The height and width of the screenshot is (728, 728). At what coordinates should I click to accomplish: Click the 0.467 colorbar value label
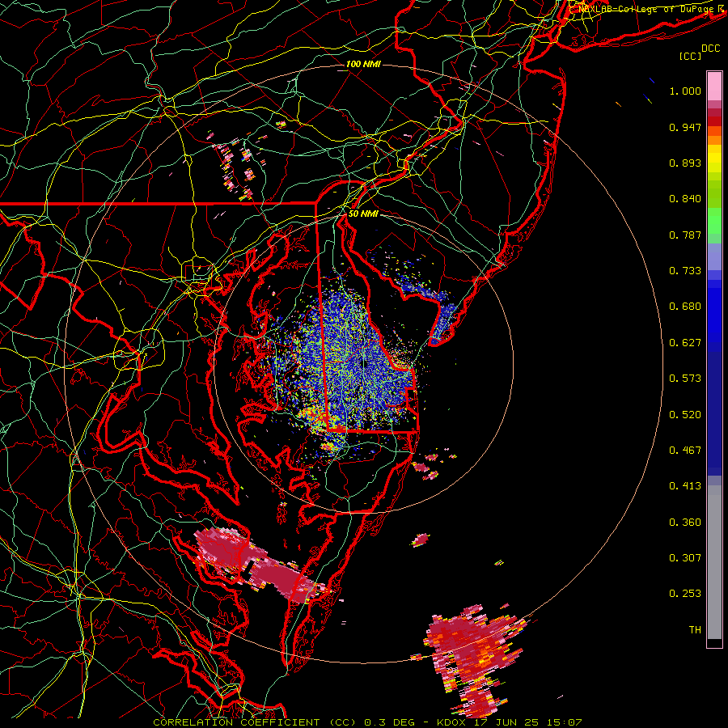coord(685,451)
